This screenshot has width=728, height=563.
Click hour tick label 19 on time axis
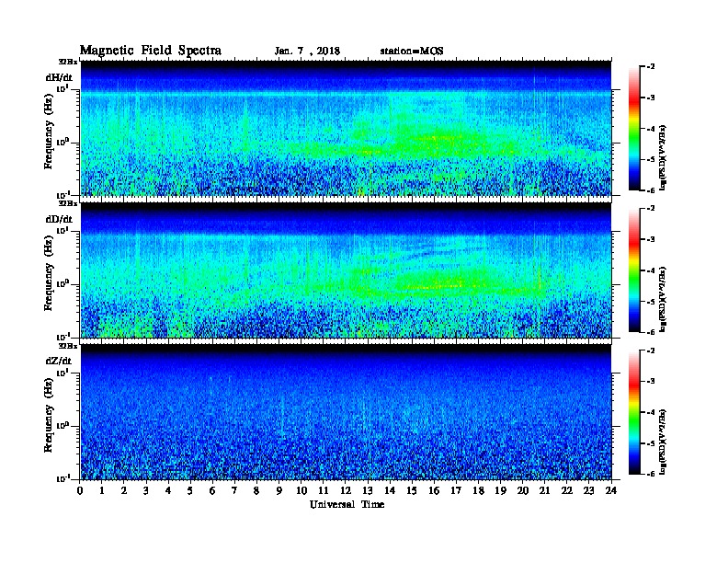500,491
